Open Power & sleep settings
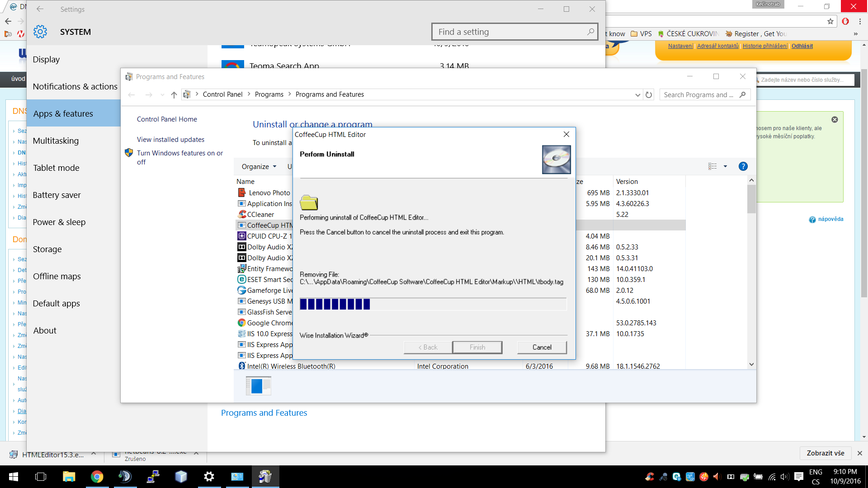 click(59, 222)
